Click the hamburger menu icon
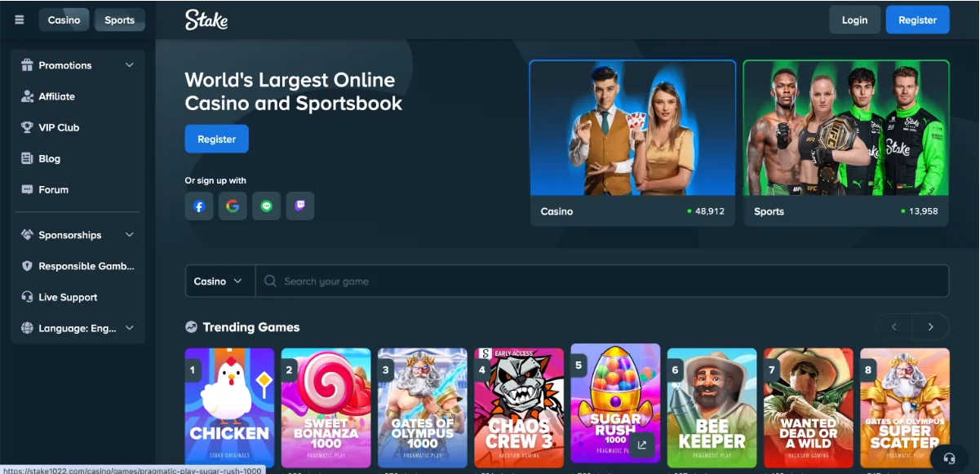 pos(20,20)
